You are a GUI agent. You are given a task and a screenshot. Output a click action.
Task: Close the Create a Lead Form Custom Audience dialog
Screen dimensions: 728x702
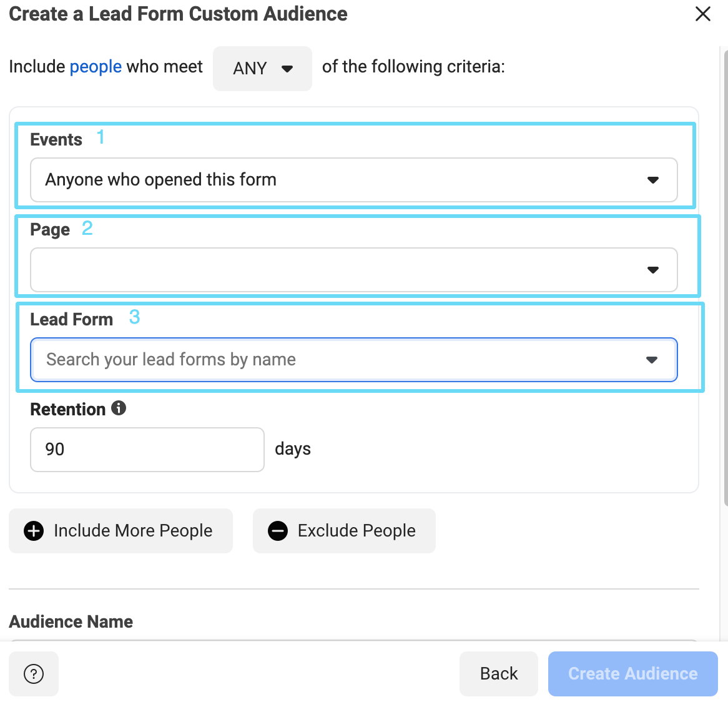click(702, 14)
